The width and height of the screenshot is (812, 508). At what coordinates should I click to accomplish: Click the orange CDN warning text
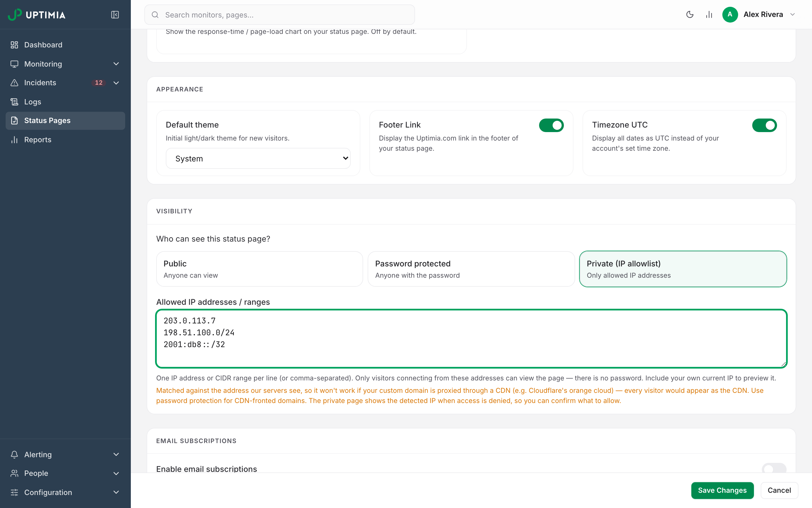[460, 395]
